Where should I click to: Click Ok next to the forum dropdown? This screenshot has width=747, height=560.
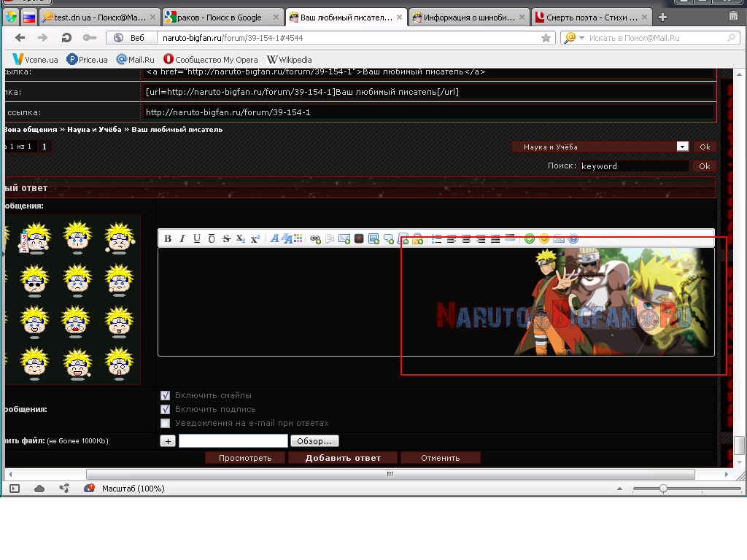705,147
